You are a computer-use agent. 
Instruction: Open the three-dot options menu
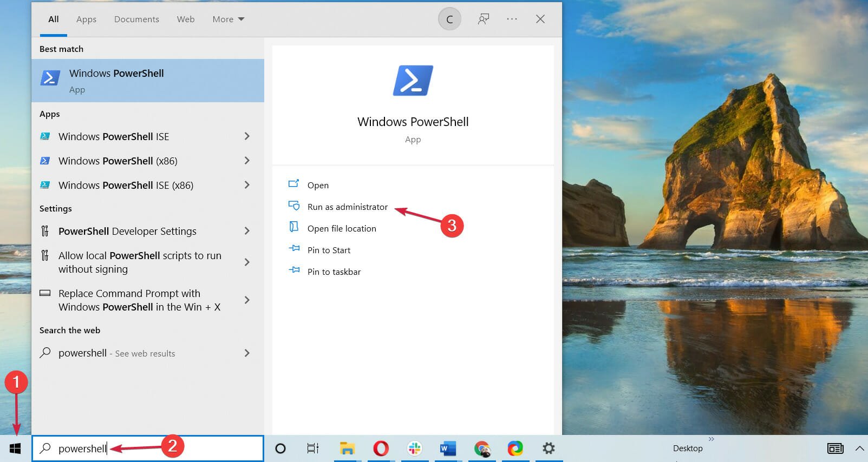(512, 19)
